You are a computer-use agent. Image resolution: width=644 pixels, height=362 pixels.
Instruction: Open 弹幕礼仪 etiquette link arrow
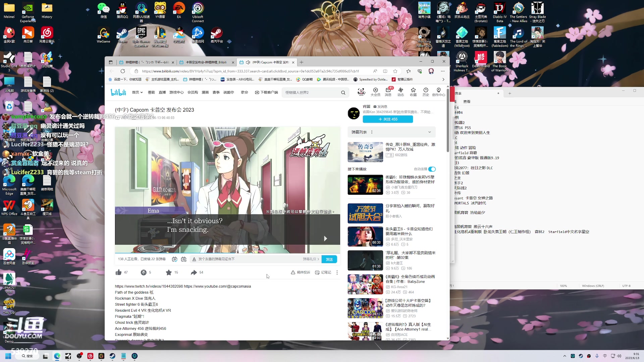tap(311, 259)
